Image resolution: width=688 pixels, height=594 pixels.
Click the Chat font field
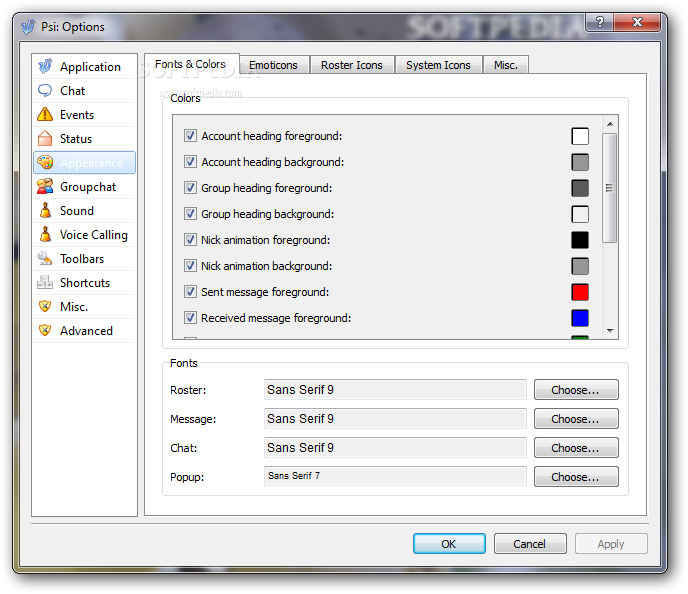[395, 447]
